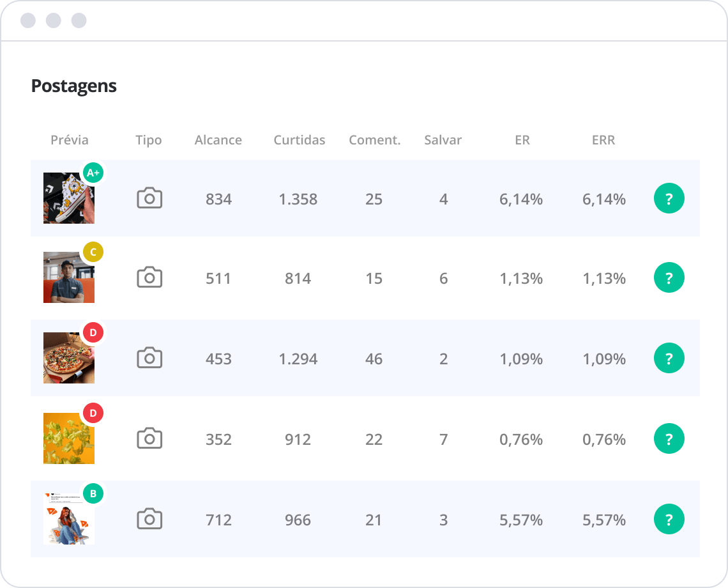The image size is (728, 588).
Task: Click the camera icon in the last row
Action: tap(149, 520)
